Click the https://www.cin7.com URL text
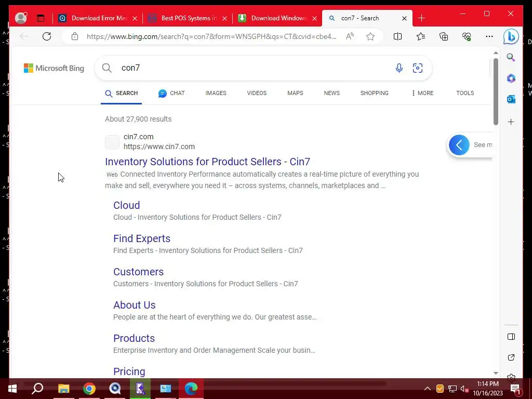The width and height of the screenshot is (532, 399). (x=159, y=147)
